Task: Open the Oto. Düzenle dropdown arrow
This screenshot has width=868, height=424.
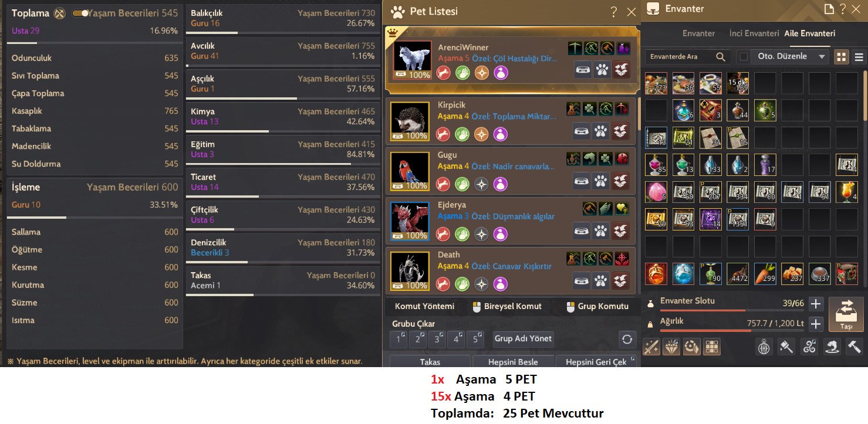Action: (x=822, y=57)
